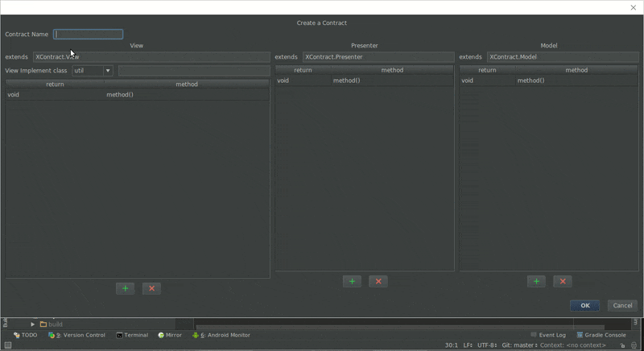Focus the Contract Name field
Screen dimensions: 644x351
point(89,34)
